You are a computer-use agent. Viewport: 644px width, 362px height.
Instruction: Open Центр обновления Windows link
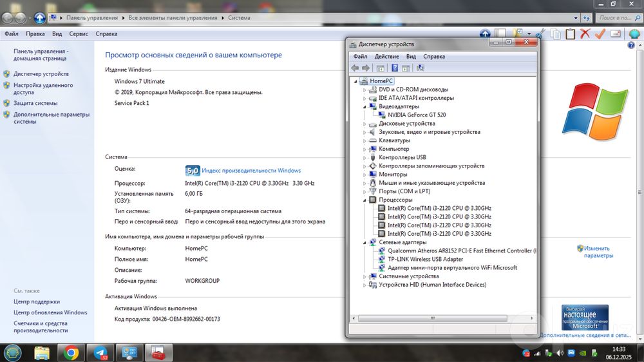[x=50, y=312]
